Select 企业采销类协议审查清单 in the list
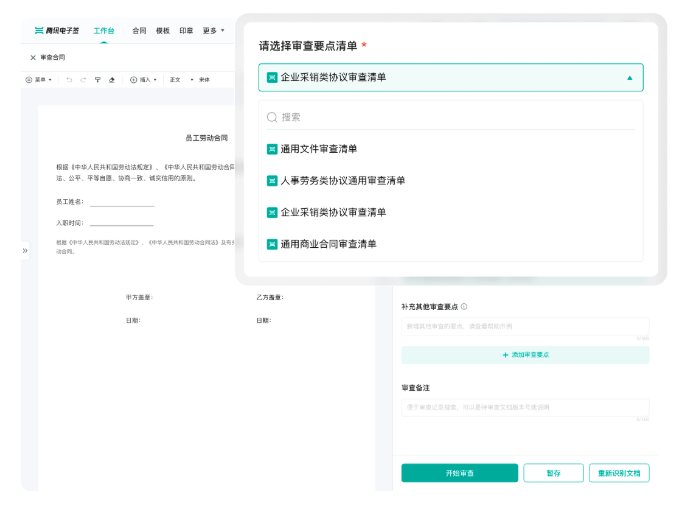This screenshot has height=517, width=684. 451,212
